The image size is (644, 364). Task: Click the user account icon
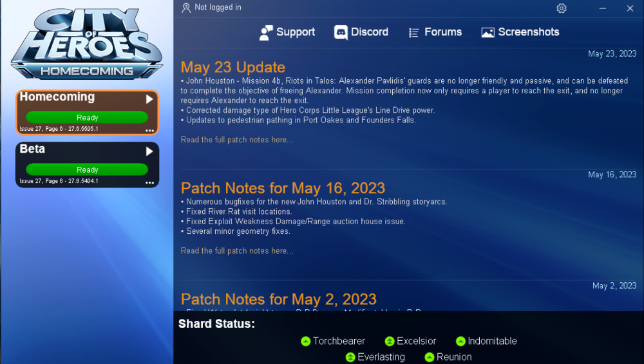click(186, 8)
